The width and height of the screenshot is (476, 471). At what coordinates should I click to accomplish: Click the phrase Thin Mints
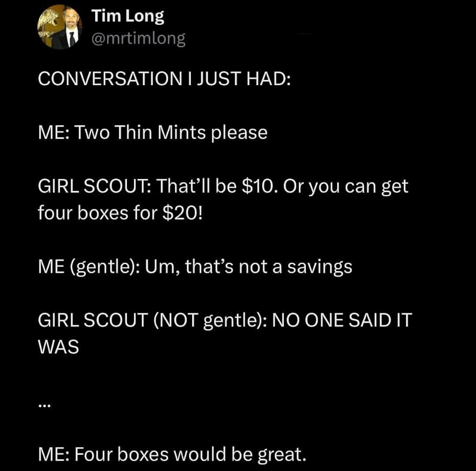tap(160, 132)
